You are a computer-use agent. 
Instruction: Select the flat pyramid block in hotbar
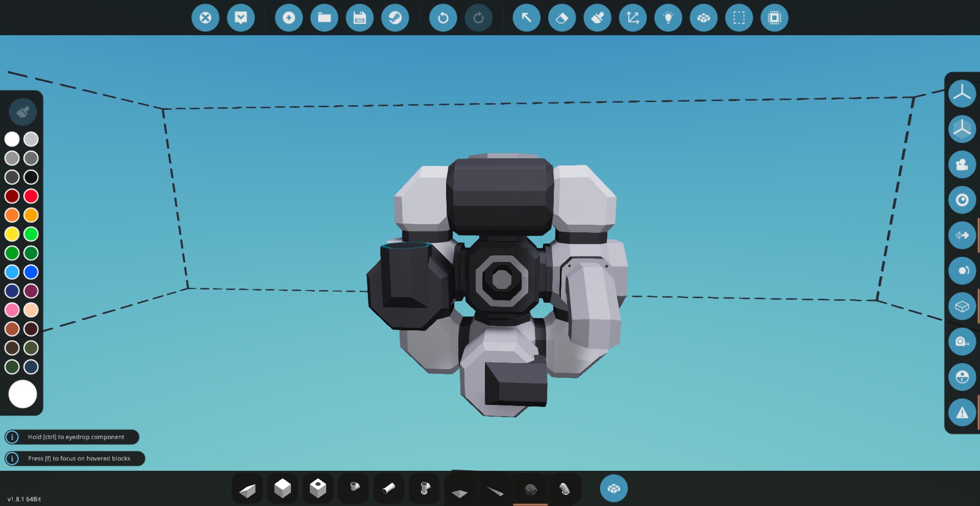460,489
